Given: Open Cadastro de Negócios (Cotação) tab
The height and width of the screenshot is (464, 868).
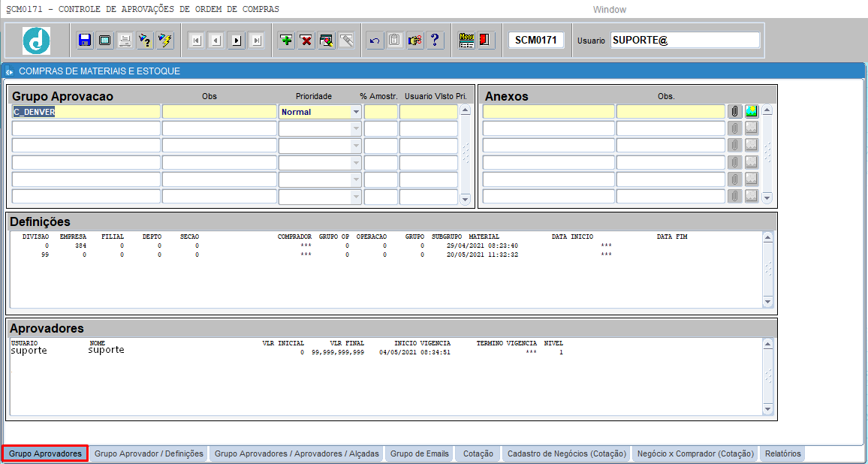Looking at the screenshot, I should (x=566, y=453).
